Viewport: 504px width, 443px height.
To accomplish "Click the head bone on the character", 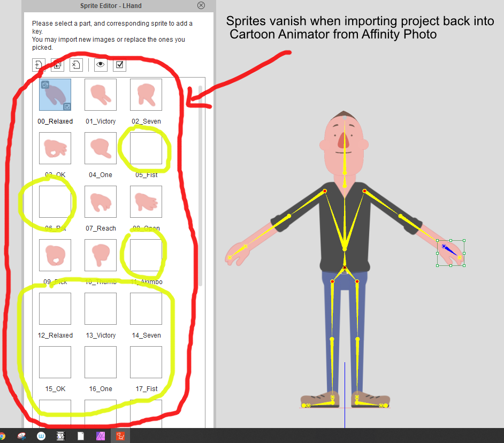I will pos(345,146).
